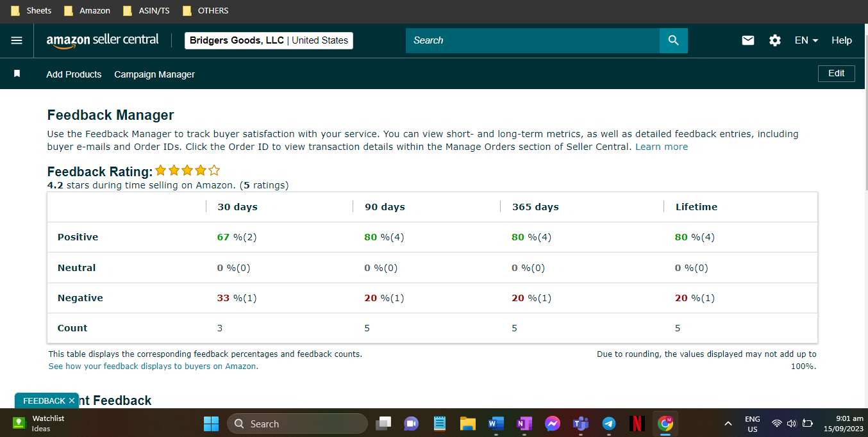Click the Windows taskbar Search box
The height and width of the screenshot is (437, 868).
pos(297,424)
